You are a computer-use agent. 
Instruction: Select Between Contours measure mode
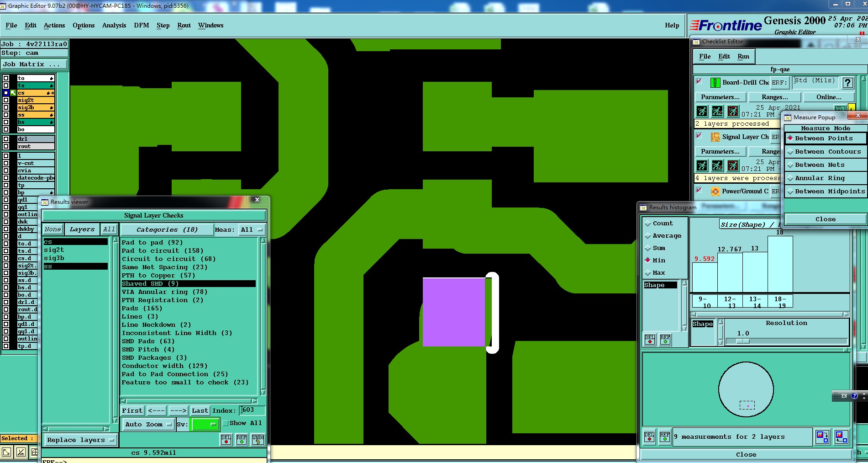coord(826,152)
